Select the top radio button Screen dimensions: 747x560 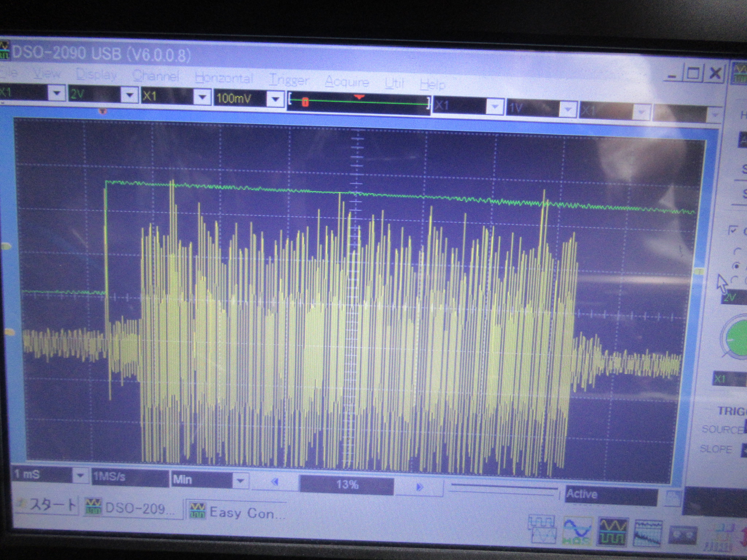click(737, 251)
